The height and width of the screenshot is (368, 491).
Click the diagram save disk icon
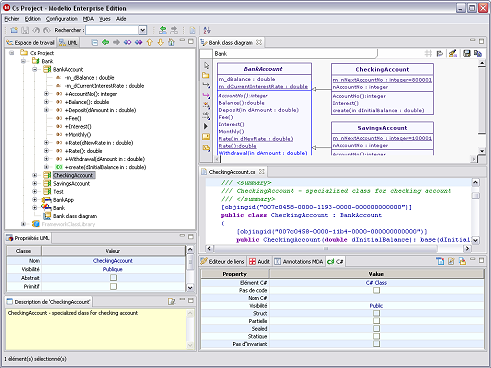click(x=467, y=53)
